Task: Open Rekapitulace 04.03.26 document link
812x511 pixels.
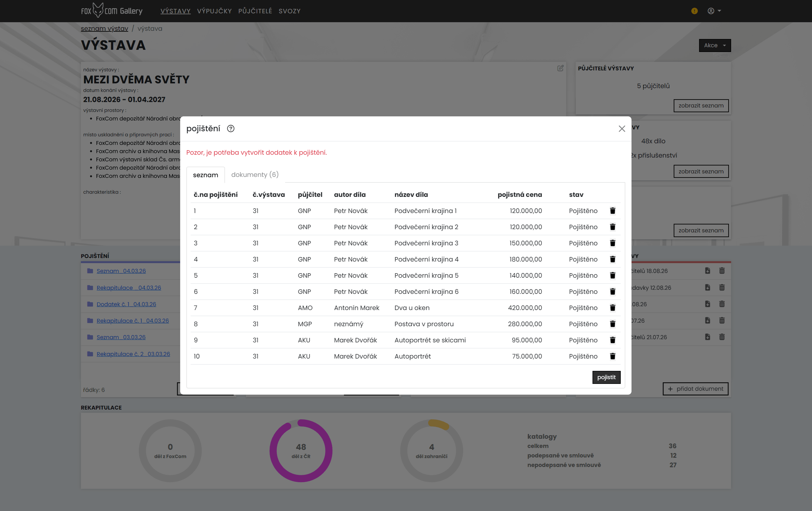Action: click(x=129, y=288)
